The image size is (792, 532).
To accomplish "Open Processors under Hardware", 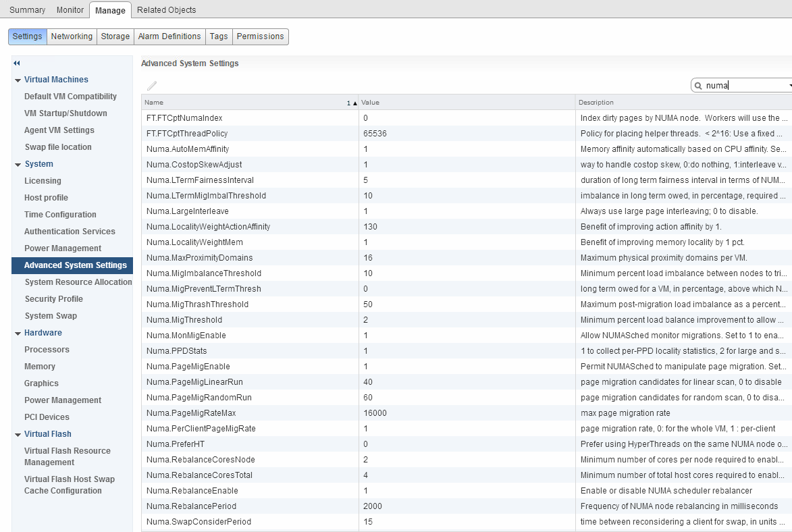I will pos(47,350).
